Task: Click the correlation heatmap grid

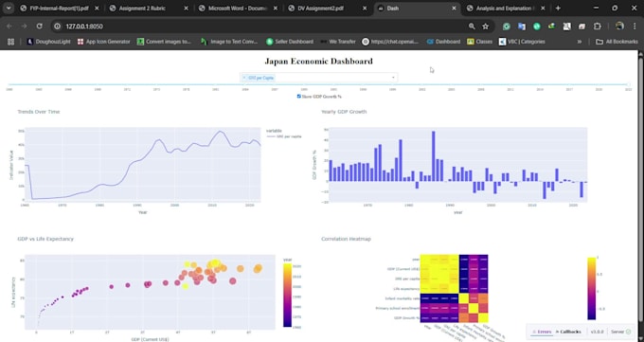Action: [x=454, y=288]
